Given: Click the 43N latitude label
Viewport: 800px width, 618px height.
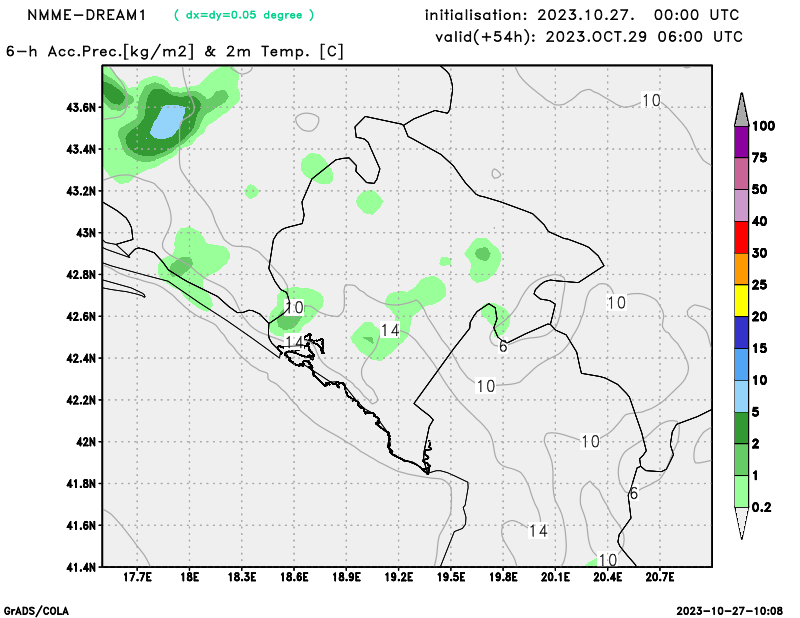Looking at the screenshot, I should click(x=86, y=233).
